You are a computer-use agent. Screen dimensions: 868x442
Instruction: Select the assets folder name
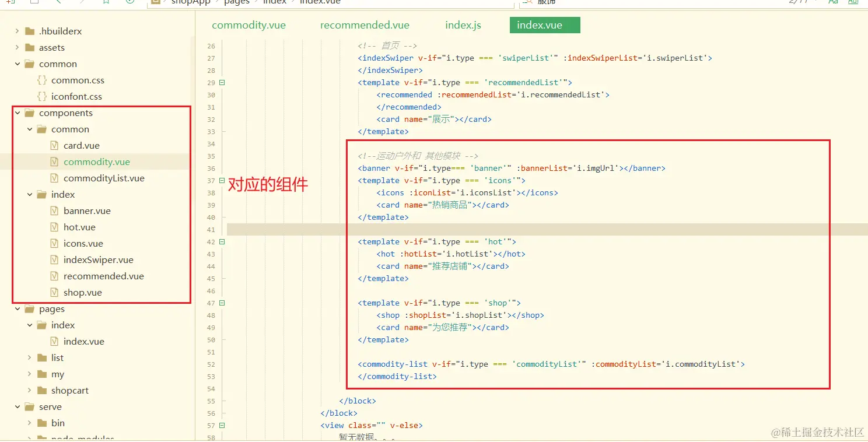[52, 48]
